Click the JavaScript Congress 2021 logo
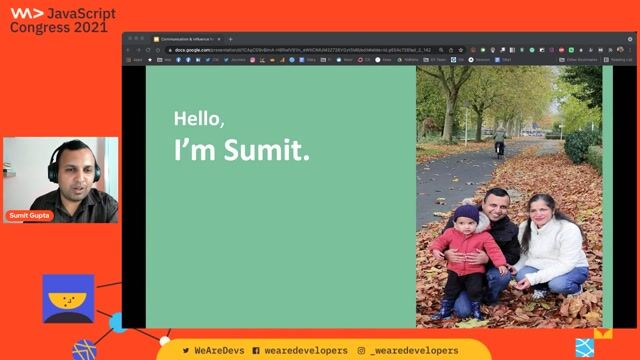Image resolution: width=640 pixels, height=360 pixels. pos(62,20)
